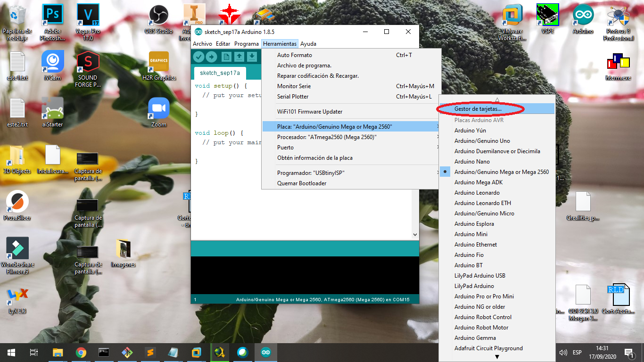
Task: Click the taskbar clock showing 14:31
Action: [x=602, y=352]
